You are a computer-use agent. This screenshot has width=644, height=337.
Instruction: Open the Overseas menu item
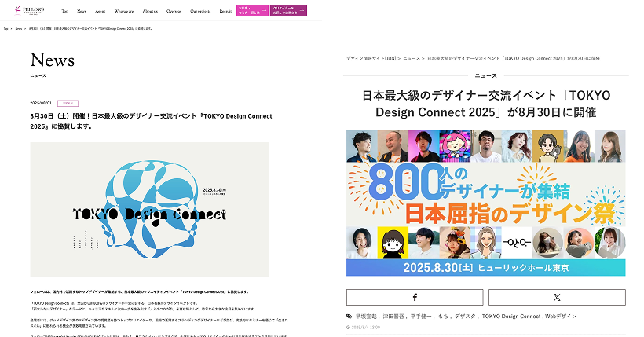[174, 11]
